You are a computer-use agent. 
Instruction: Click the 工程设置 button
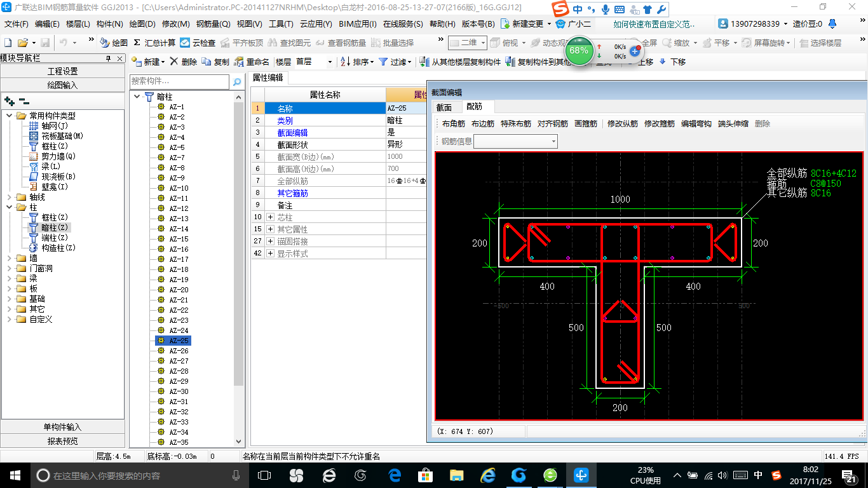[x=62, y=71]
